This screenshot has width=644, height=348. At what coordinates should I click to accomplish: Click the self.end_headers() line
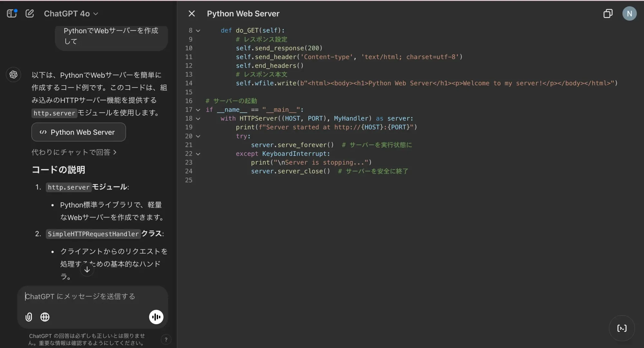(270, 66)
